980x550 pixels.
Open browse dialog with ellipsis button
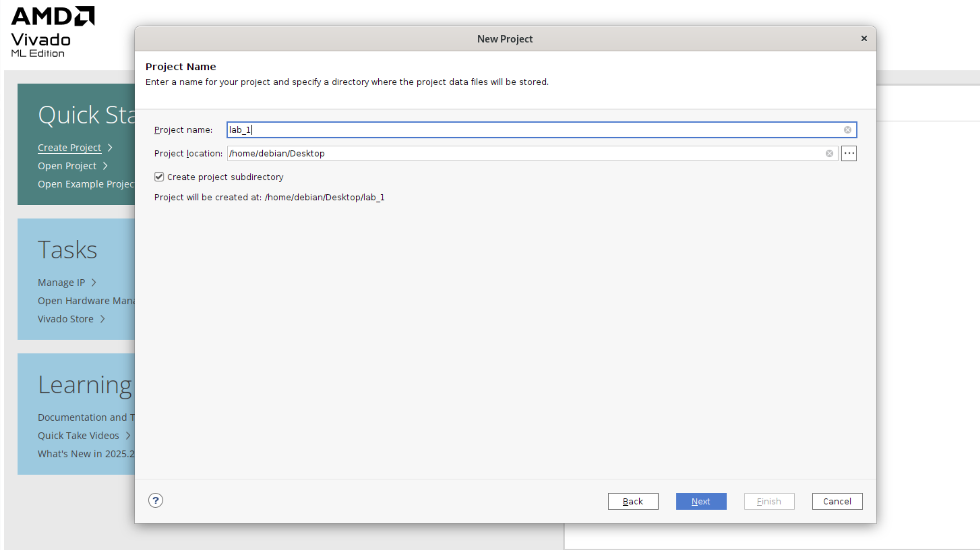848,153
